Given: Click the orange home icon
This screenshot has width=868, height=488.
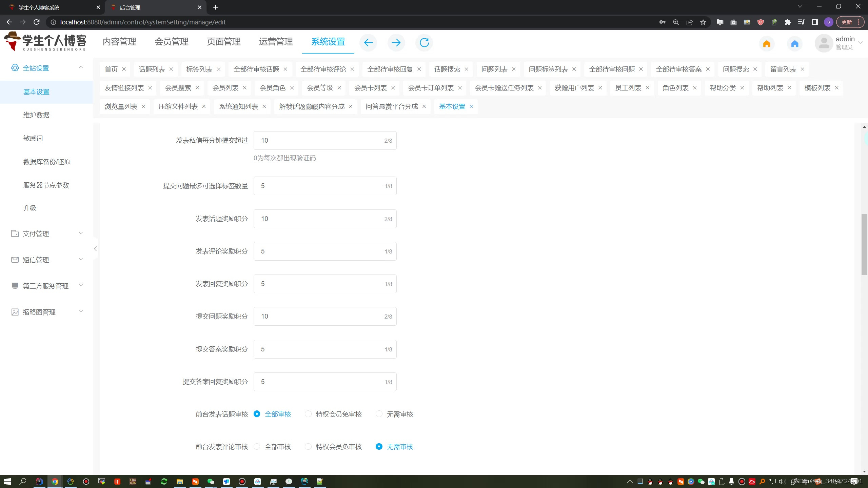Looking at the screenshot, I should click(x=767, y=44).
